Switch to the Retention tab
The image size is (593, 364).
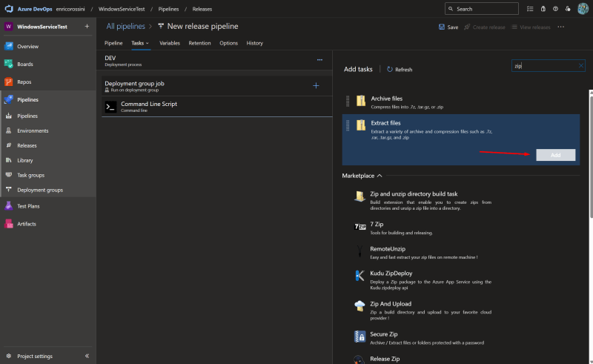point(199,43)
